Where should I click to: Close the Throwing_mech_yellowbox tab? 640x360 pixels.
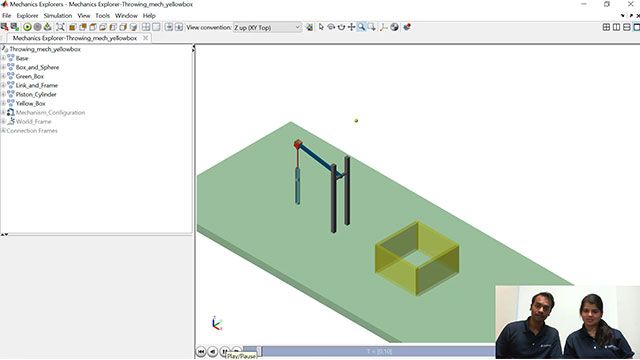[145, 38]
